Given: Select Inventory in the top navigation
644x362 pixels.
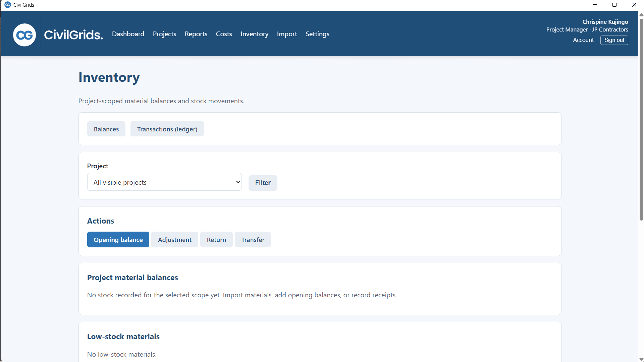Looking at the screenshot, I should pyautogui.click(x=254, y=34).
